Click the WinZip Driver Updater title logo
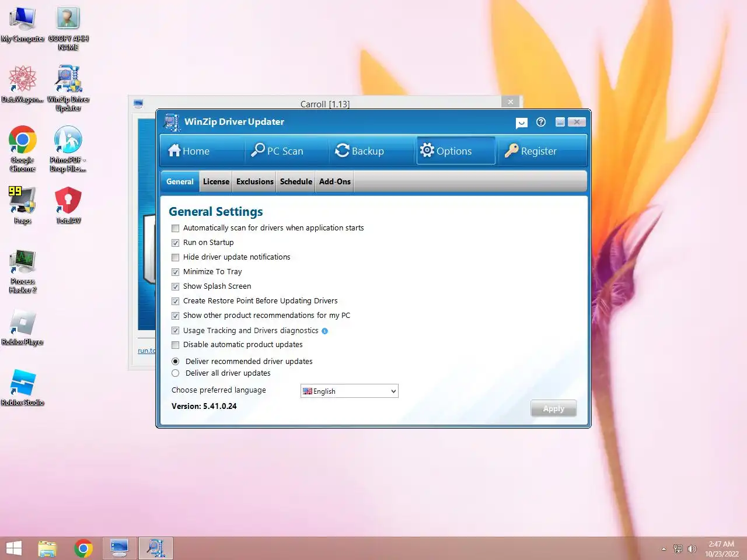The height and width of the screenshot is (560, 747). [x=171, y=122]
